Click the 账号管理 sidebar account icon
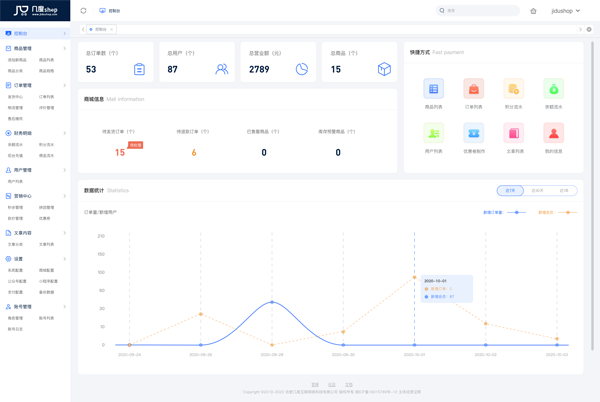The image size is (600, 402). (8, 306)
